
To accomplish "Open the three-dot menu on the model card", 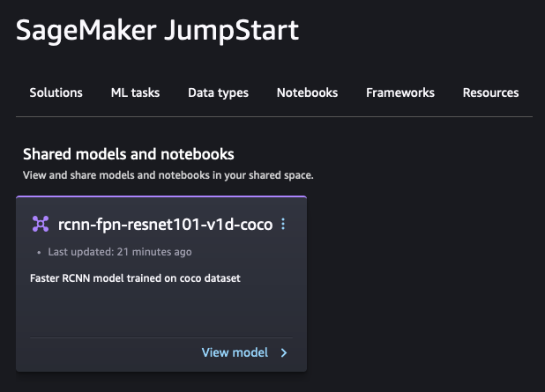I will click(x=283, y=224).
